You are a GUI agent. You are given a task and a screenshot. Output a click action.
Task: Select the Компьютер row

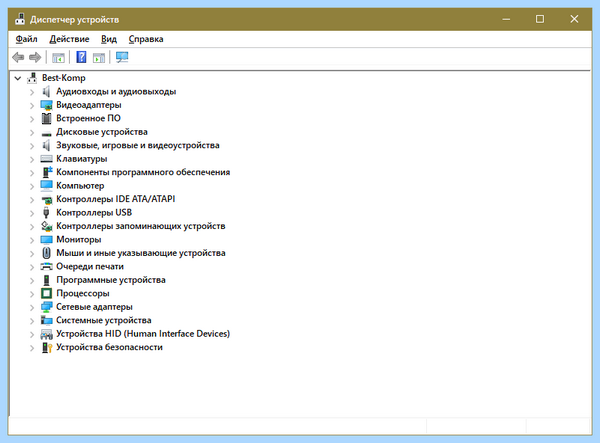coord(80,186)
